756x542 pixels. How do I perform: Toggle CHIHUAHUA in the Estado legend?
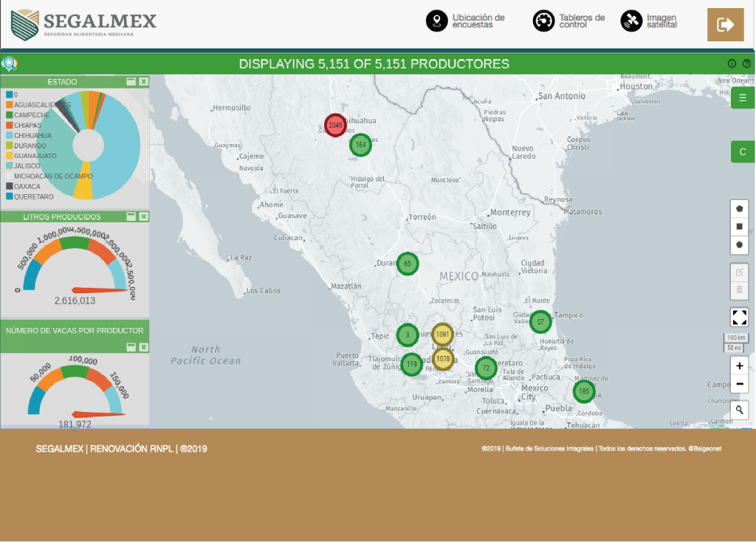coord(32,136)
